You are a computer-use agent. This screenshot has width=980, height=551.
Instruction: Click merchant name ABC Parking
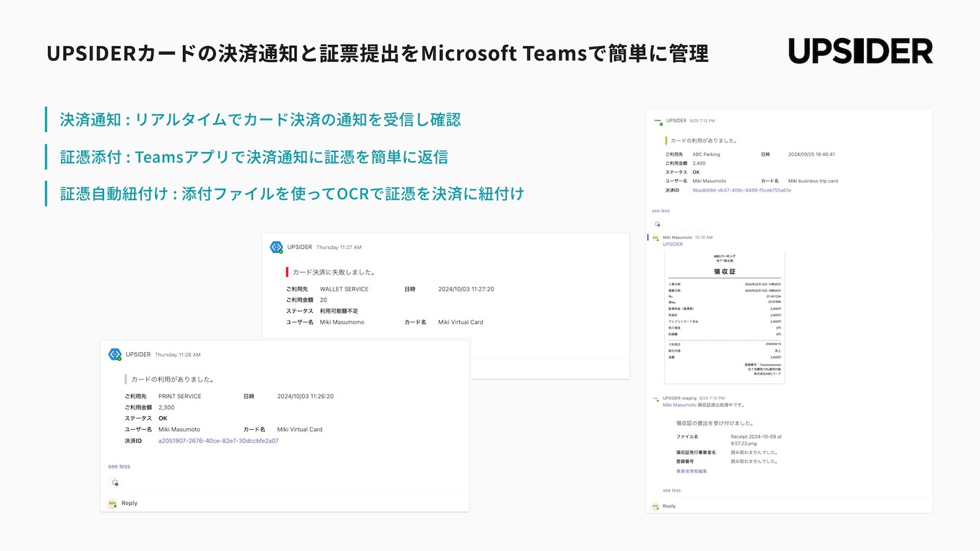[x=706, y=154]
